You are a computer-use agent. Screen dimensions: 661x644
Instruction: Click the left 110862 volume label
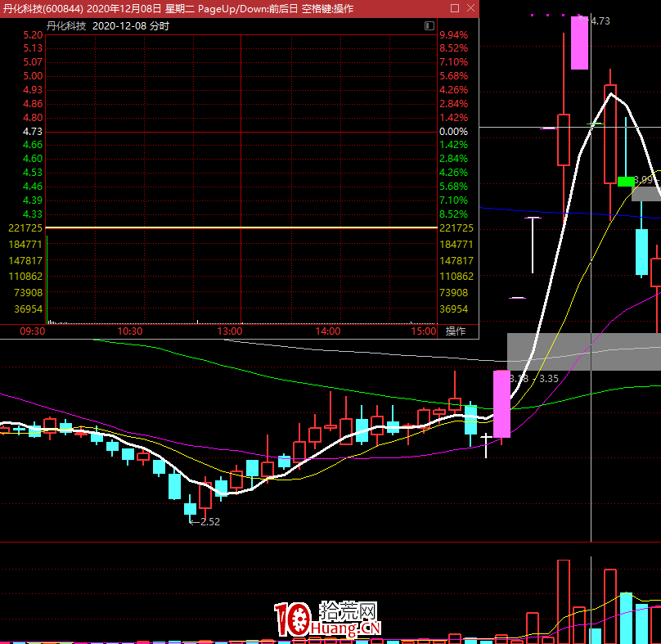click(x=25, y=277)
